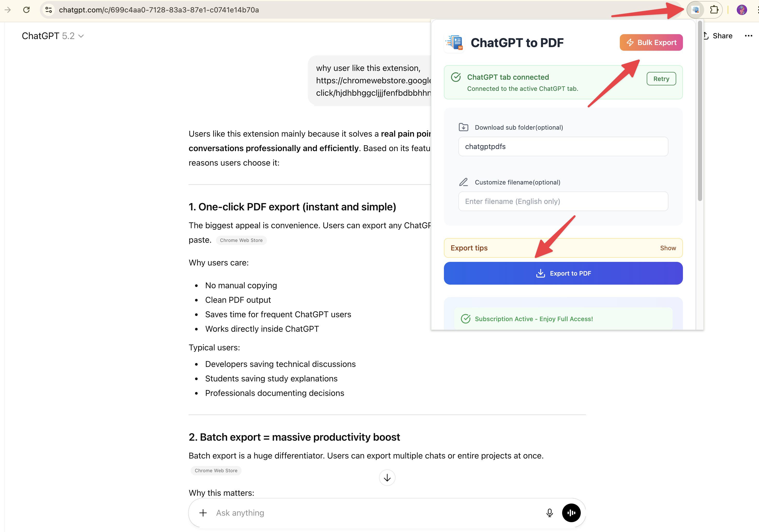
Task: Open the browser profile avatar menu
Action: [x=742, y=10]
